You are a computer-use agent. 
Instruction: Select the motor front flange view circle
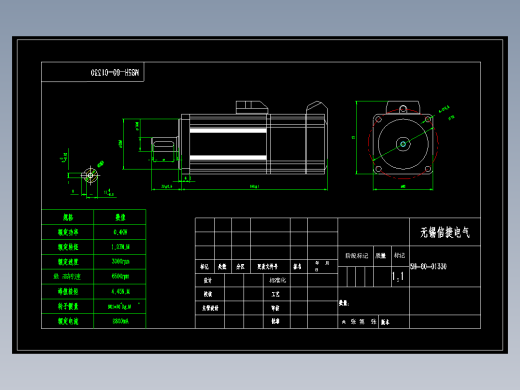403,144
